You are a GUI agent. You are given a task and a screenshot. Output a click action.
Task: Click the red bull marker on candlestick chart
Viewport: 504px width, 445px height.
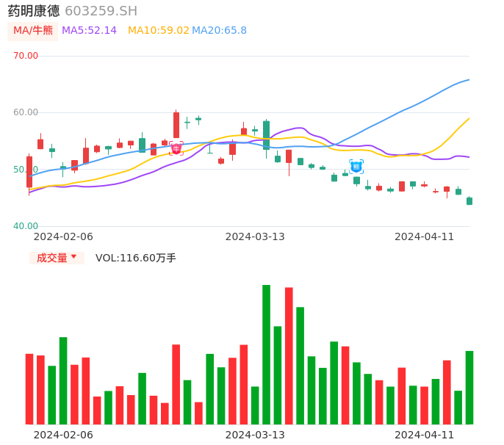[x=176, y=148]
